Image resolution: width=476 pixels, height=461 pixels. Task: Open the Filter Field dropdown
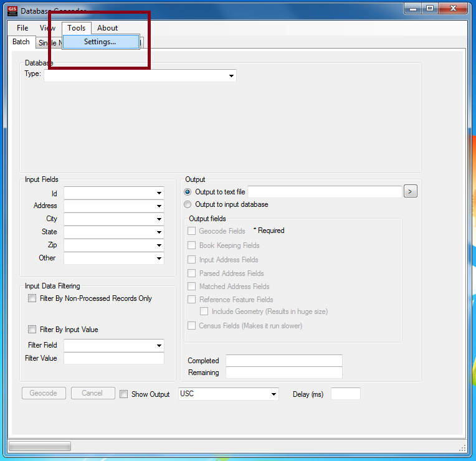click(159, 346)
